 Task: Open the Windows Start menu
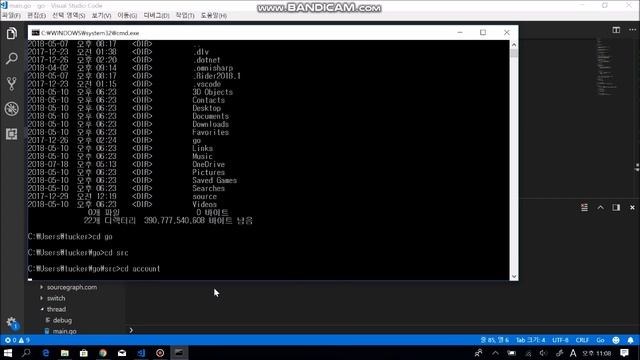pyautogui.click(x=8, y=353)
